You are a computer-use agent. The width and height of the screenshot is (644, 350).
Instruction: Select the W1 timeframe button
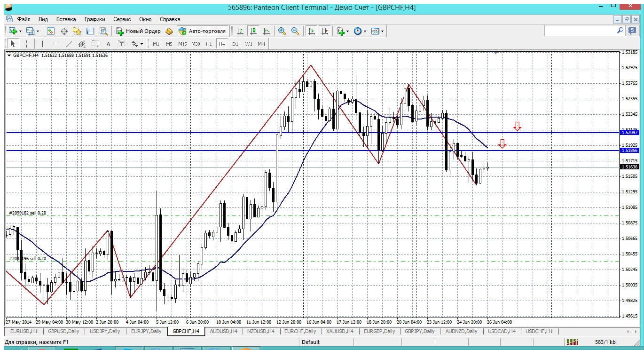point(249,44)
